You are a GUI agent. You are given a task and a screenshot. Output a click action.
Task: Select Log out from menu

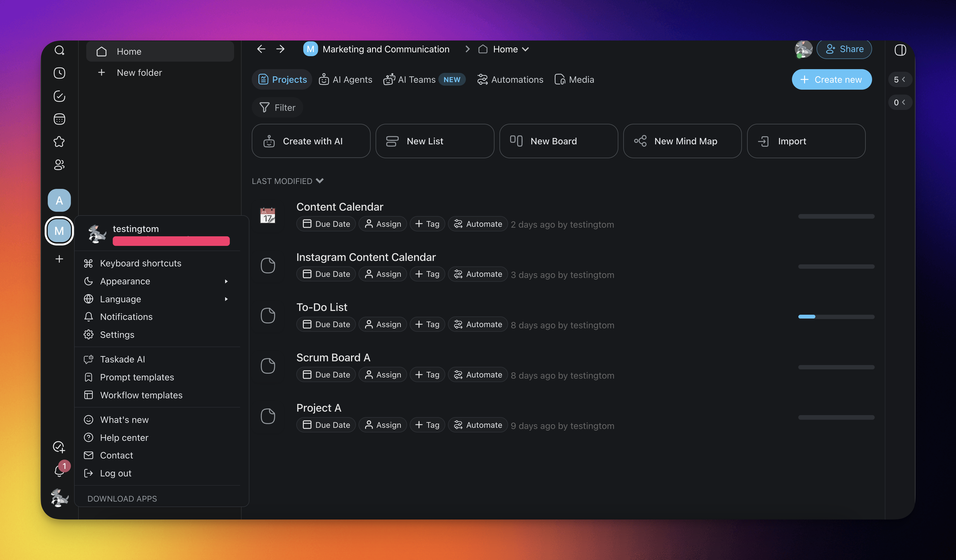tap(115, 473)
